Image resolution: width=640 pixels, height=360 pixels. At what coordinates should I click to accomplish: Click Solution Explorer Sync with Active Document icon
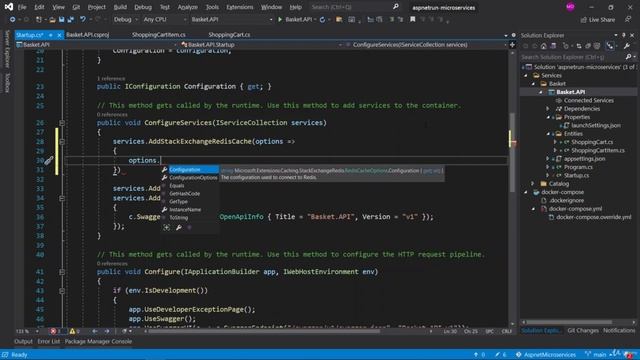tap(578, 46)
